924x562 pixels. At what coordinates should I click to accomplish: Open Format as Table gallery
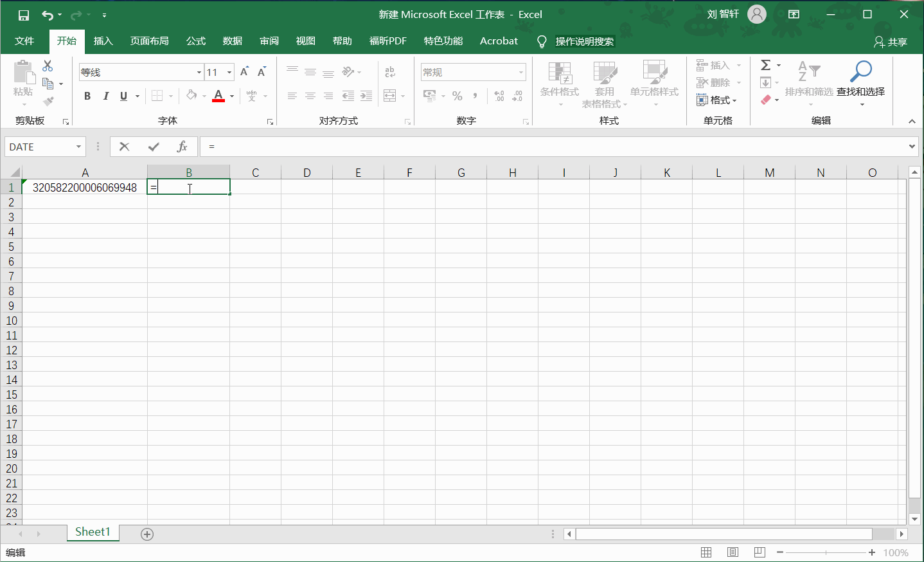(605, 84)
